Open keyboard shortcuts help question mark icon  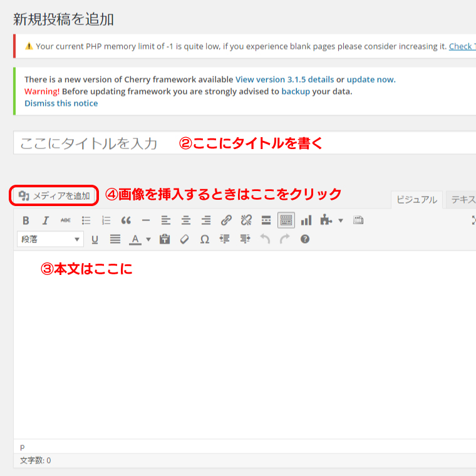(x=305, y=239)
